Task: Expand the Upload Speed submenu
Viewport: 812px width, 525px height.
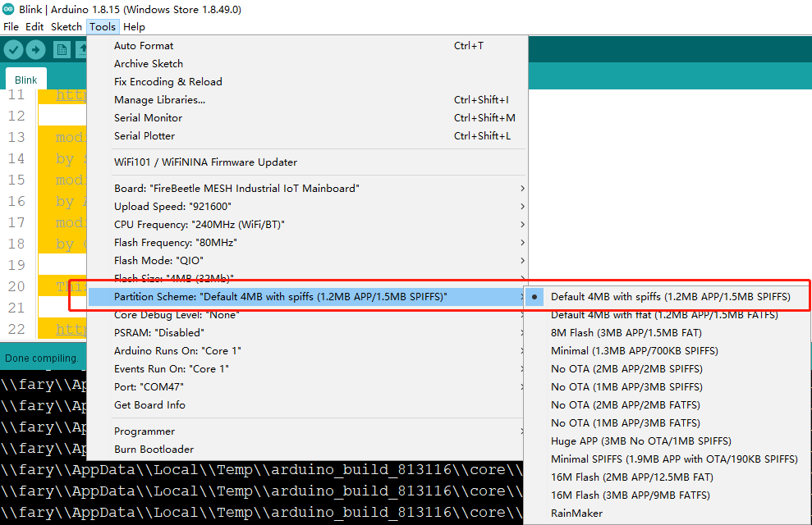Action: (x=308, y=207)
